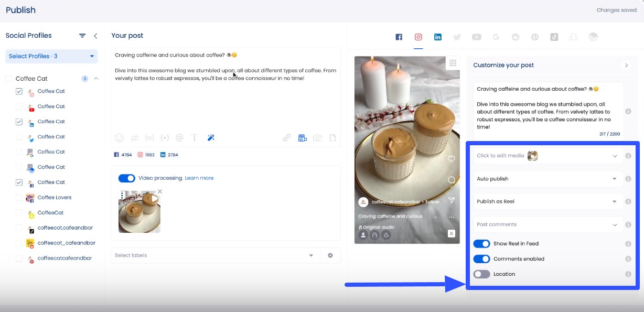Insert a hashtag using the hashtag icon
644x312 pixels.
click(x=134, y=137)
